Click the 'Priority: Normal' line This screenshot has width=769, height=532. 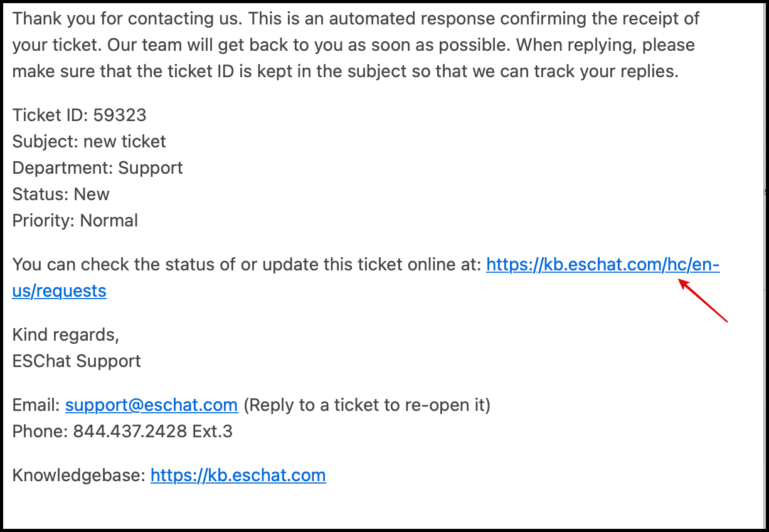[75, 220]
